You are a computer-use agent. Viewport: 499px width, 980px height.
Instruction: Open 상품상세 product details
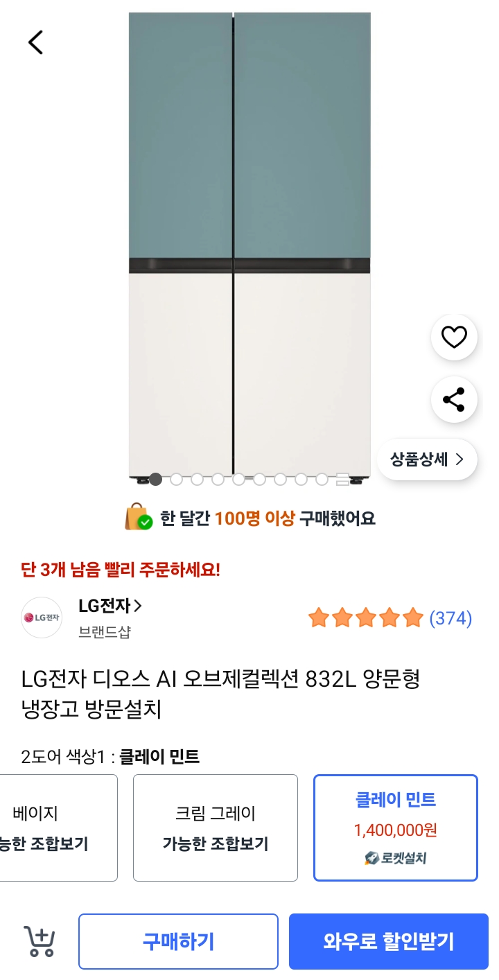pos(427,459)
